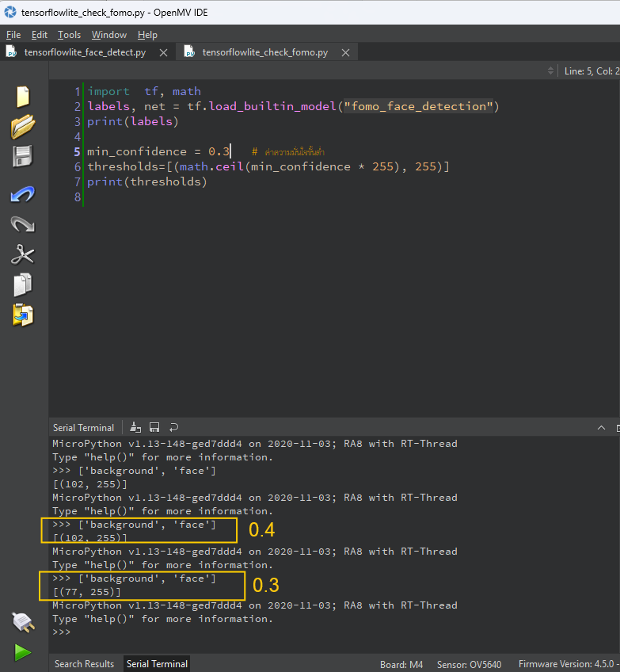Open the Search Results panel
Image resolution: width=620 pixels, height=672 pixels.
pyautogui.click(x=84, y=664)
